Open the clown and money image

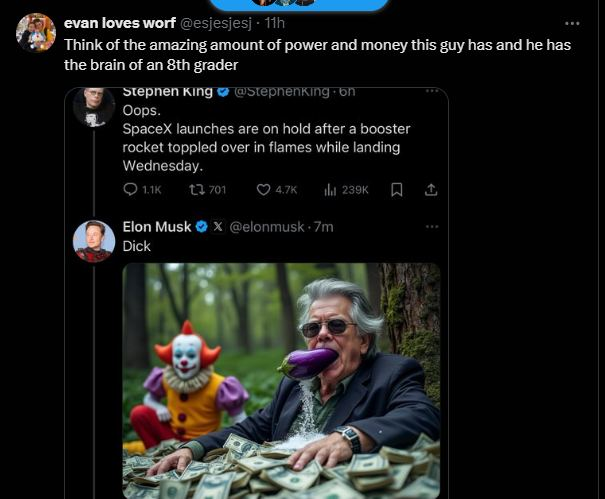coord(281,380)
